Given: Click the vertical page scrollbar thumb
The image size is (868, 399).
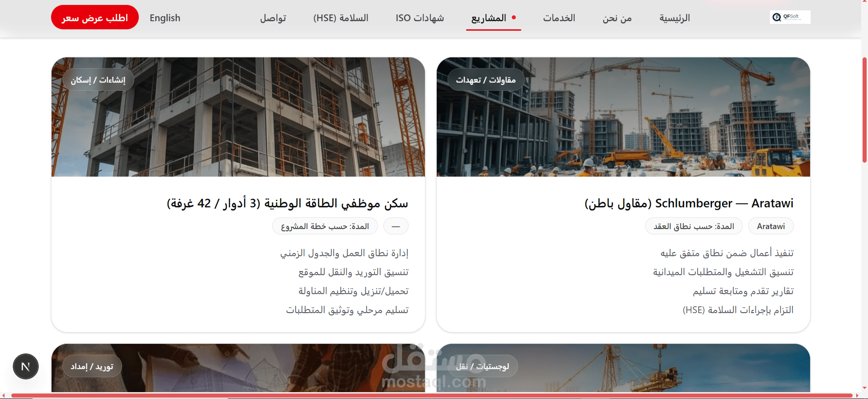Looking at the screenshot, I should [864, 109].
